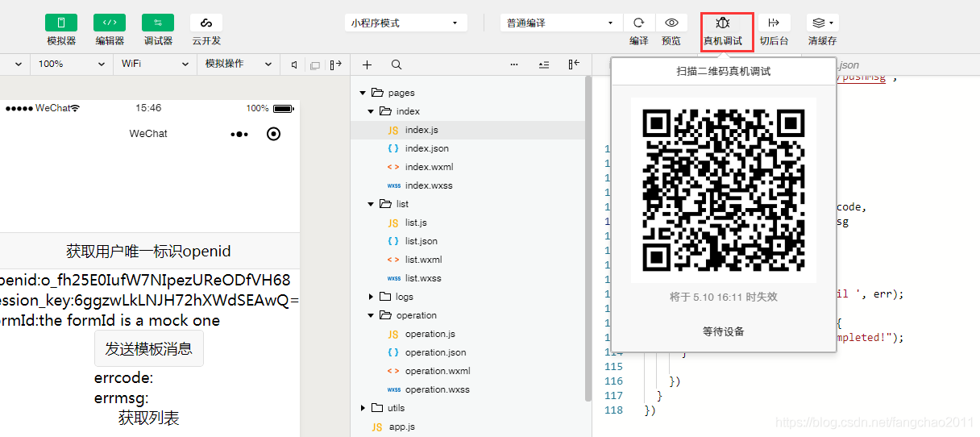The width and height of the screenshot is (980, 437).
Task: Click the 编译 compile refresh icon
Action: point(639,23)
